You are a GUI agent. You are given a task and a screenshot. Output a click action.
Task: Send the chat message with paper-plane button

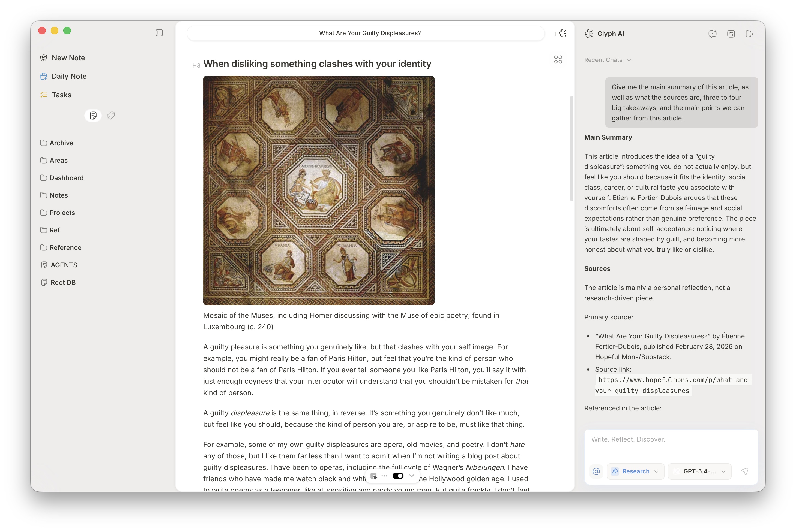(x=745, y=471)
